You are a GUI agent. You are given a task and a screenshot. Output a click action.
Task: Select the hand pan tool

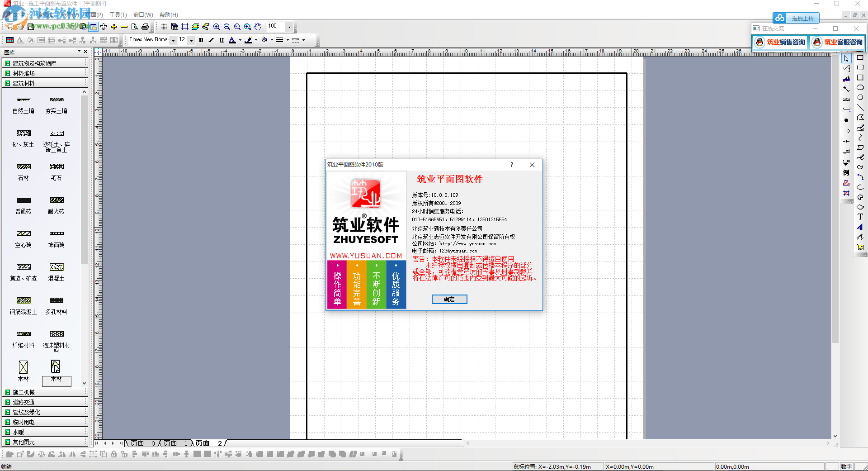[x=258, y=27]
